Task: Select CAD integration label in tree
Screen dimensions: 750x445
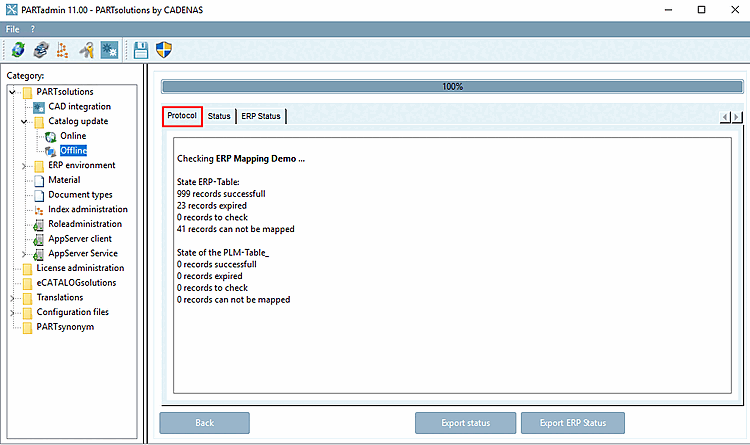Action: pyautogui.click(x=79, y=107)
